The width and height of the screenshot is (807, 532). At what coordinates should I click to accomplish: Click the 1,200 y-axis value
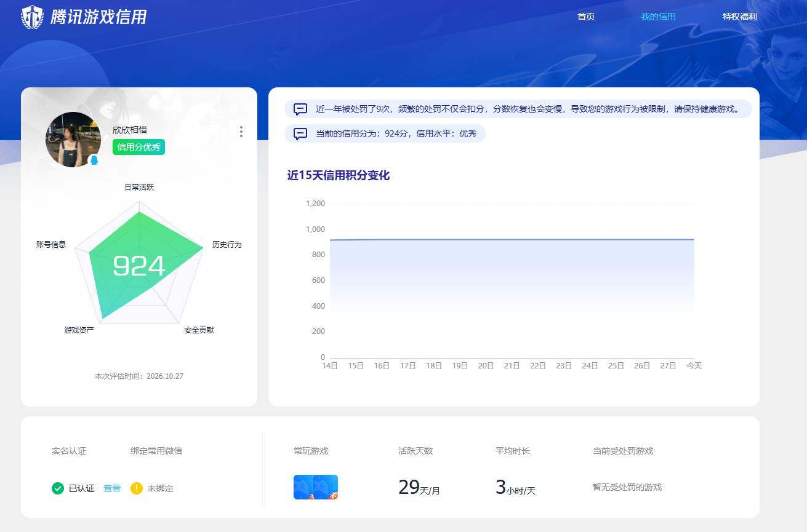(315, 204)
